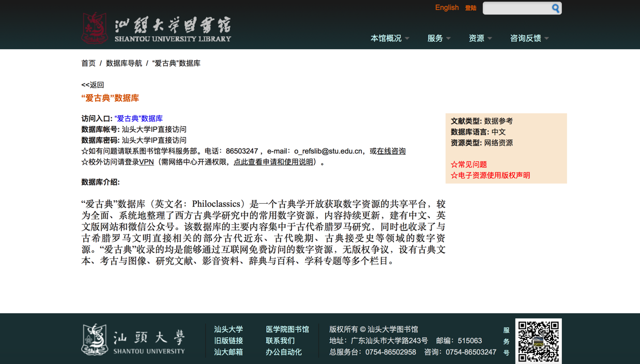Viewport: 640px width, 364px height.
Task: Go to 首页 in breadcrumb
Action: click(88, 63)
